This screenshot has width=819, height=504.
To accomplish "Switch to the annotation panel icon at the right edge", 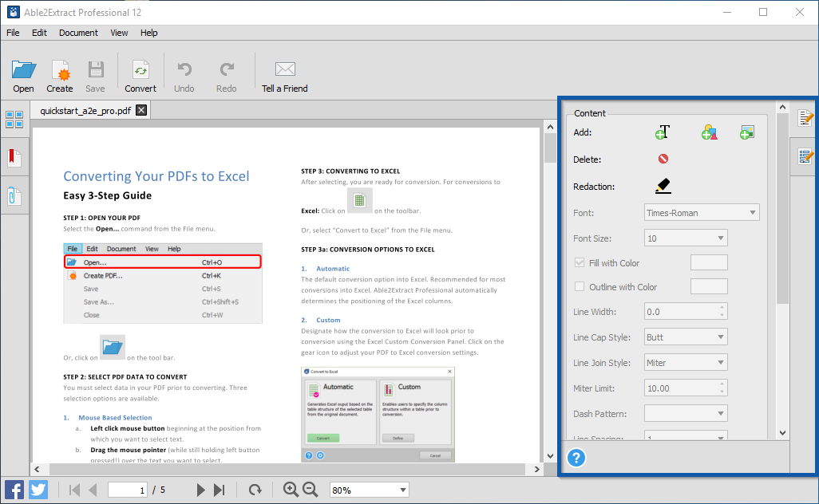I will coord(805,156).
